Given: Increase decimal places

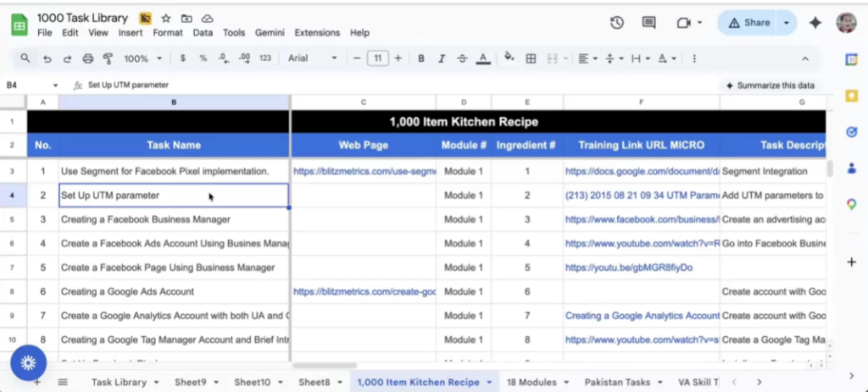Looking at the screenshot, I should [x=244, y=58].
